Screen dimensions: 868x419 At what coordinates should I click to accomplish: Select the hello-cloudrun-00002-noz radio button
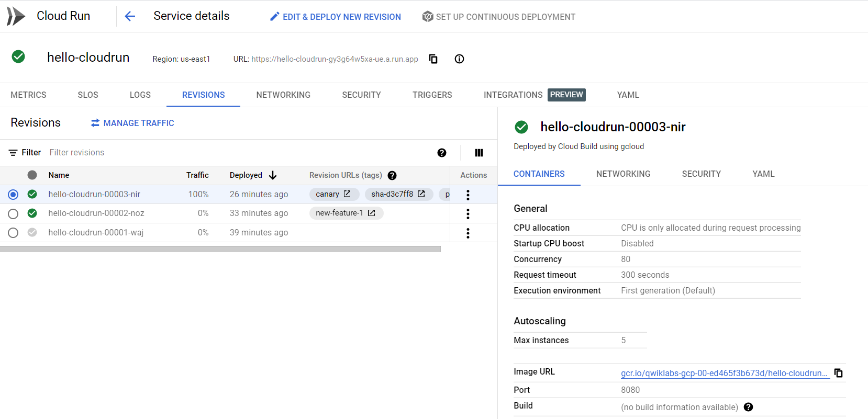click(13, 213)
